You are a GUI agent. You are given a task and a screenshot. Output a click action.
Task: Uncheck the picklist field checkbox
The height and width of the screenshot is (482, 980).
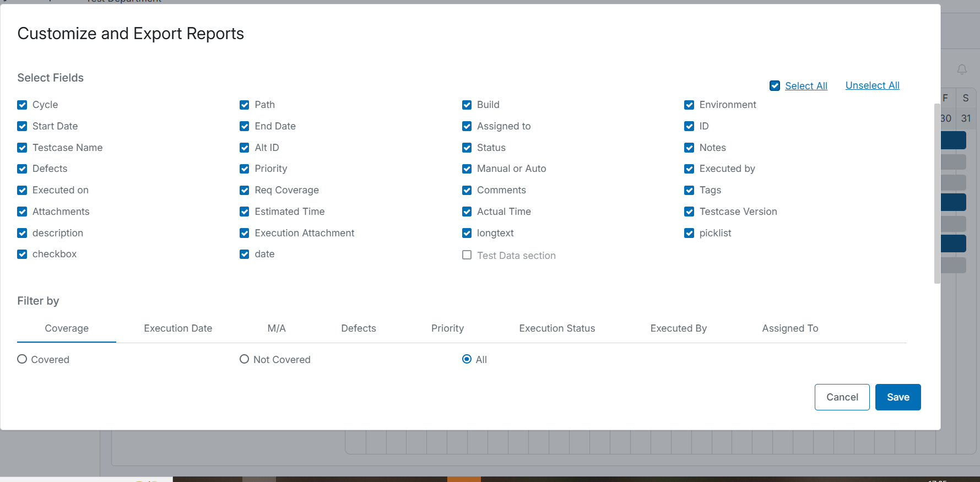tap(689, 234)
